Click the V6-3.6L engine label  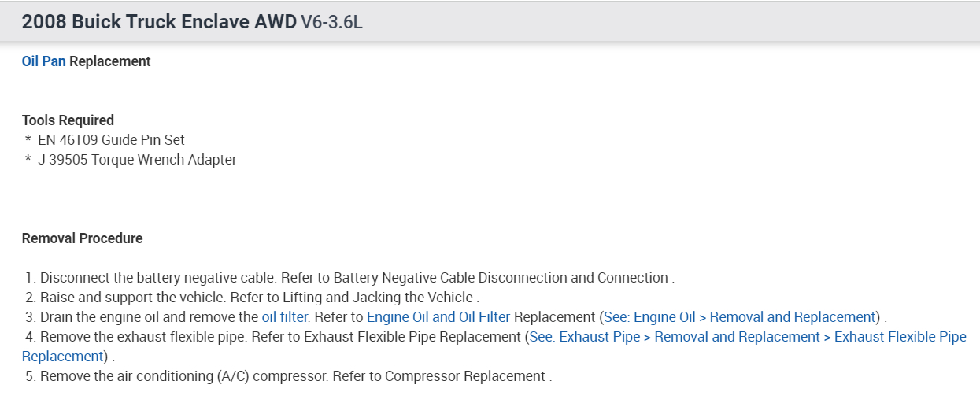tap(331, 22)
